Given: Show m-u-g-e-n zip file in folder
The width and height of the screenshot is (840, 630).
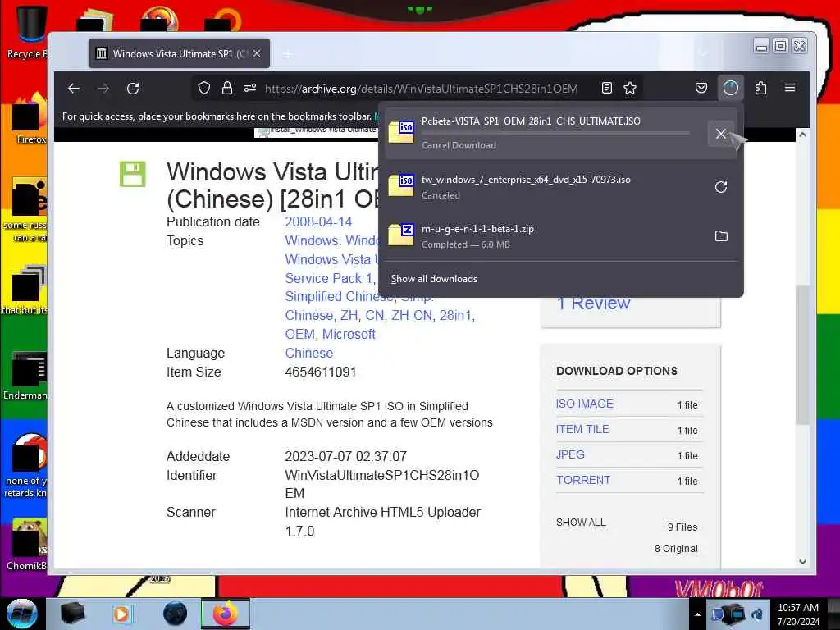Looking at the screenshot, I should pos(721,235).
